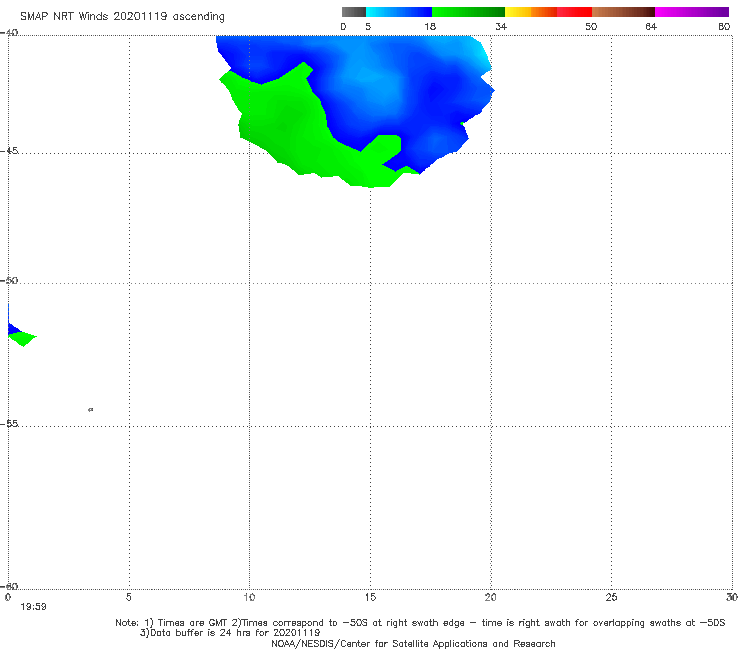Click the yellow-orange segment of the color bar
This screenshot has height=650, width=740.
tap(531, 12)
